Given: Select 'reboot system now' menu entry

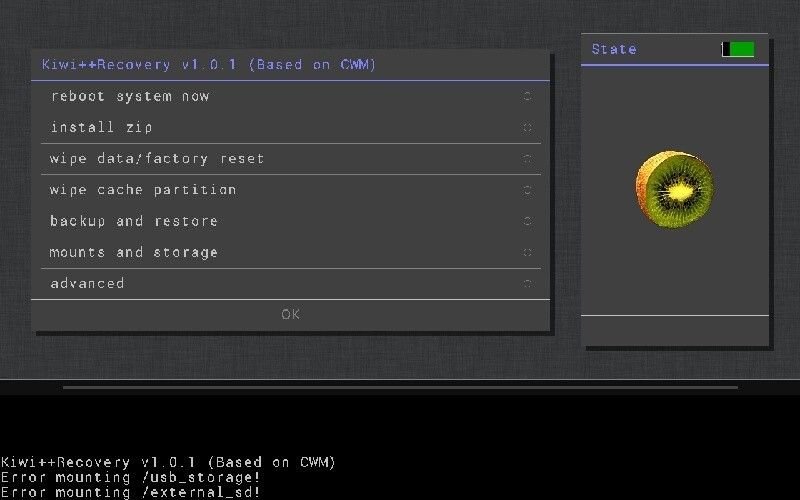Looking at the screenshot, I should click(x=291, y=96).
